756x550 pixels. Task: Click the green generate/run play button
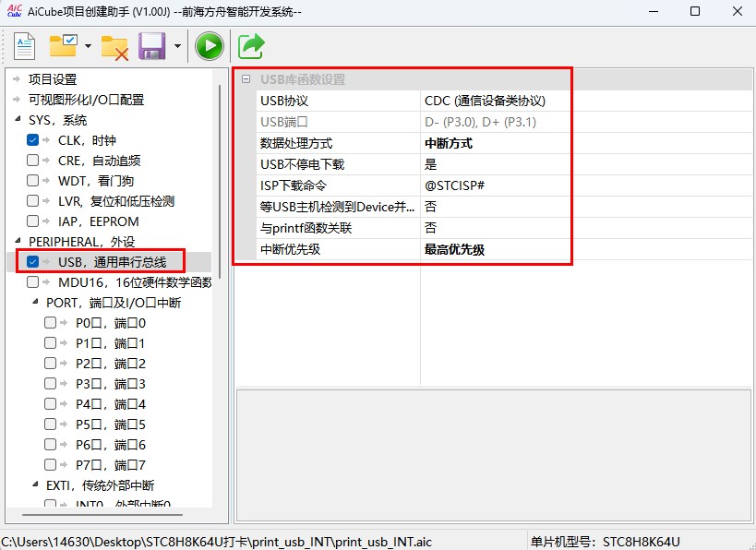point(210,46)
